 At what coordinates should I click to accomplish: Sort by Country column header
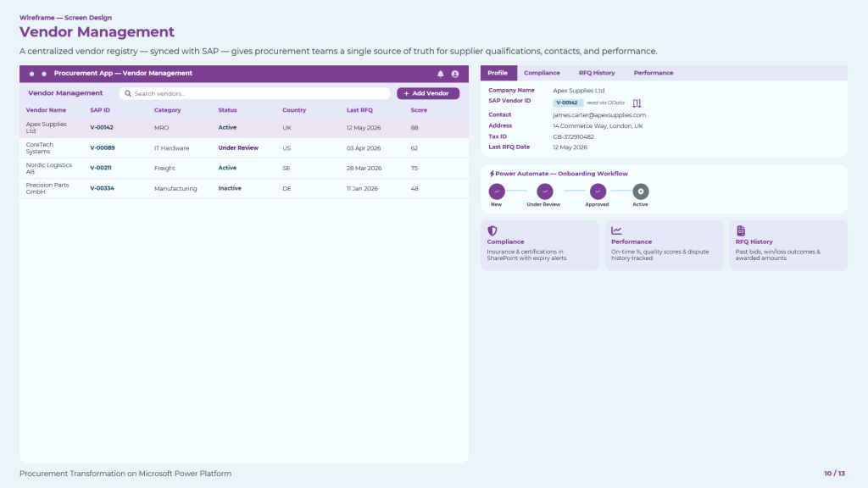[294, 110]
